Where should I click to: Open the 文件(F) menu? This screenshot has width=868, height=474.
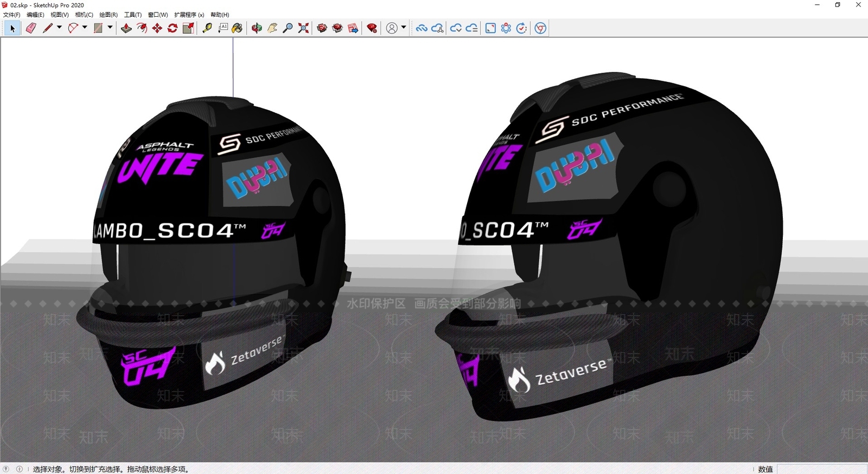click(11, 15)
